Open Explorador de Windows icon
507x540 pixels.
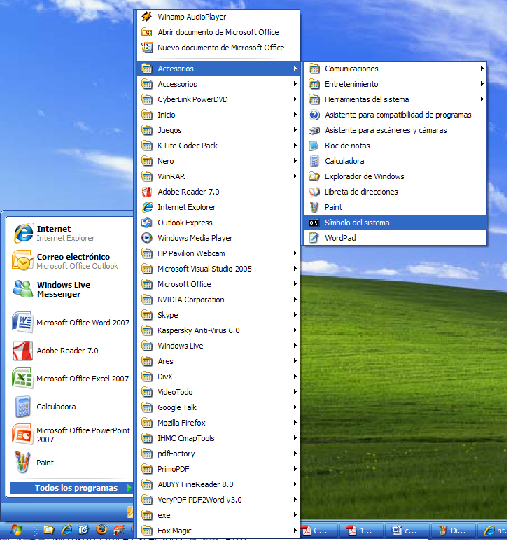point(314,176)
